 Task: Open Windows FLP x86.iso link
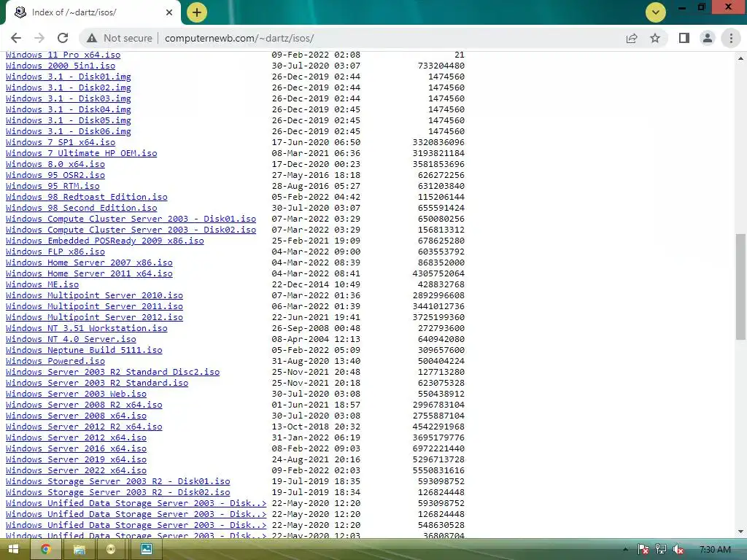point(55,252)
